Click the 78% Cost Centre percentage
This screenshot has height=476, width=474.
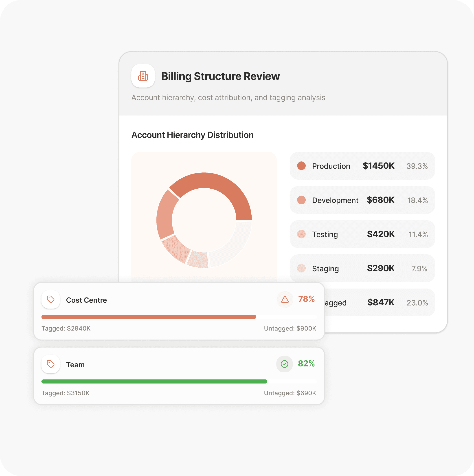306,299
